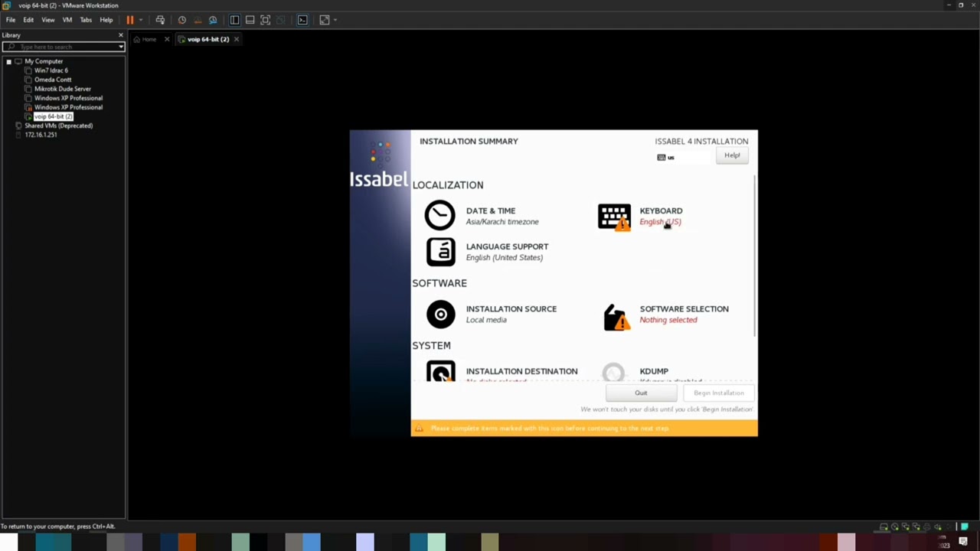This screenshot has width=980, height=551.
Task: Click the INSTALLATION DESTINATION label
Action: point(521,371)
